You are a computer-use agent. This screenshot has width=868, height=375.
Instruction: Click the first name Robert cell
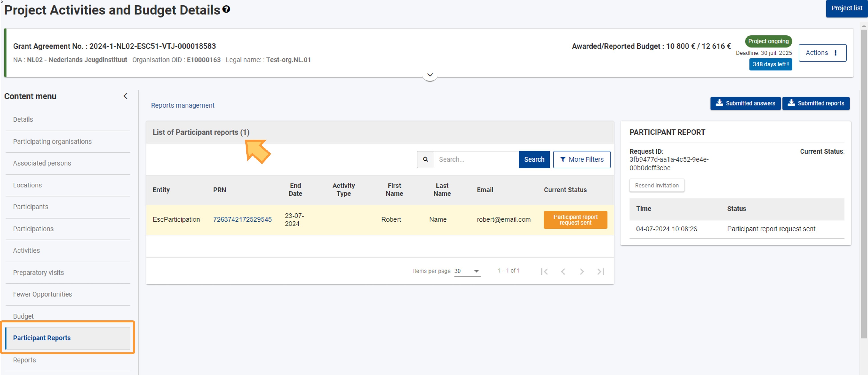(391, 219)
